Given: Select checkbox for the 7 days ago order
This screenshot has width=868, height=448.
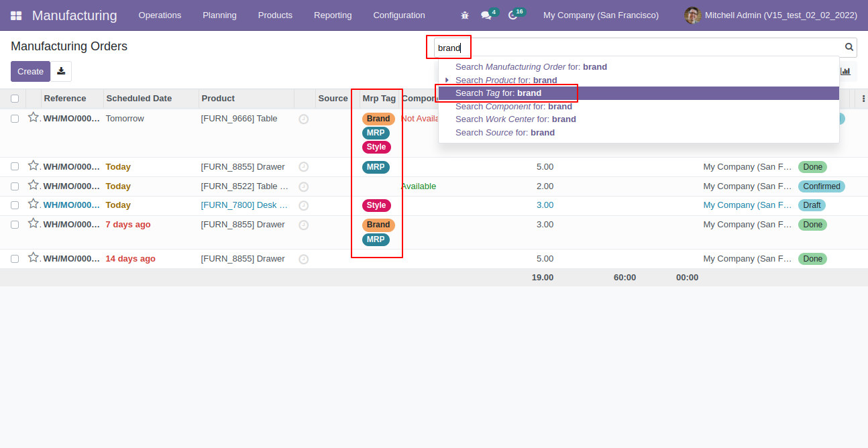Looking at the screenshot, I should click(15, 225).
